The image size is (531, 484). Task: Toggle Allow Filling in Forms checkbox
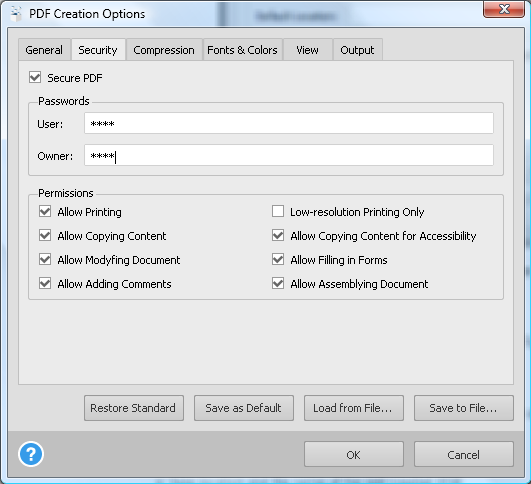pos(278,259)
